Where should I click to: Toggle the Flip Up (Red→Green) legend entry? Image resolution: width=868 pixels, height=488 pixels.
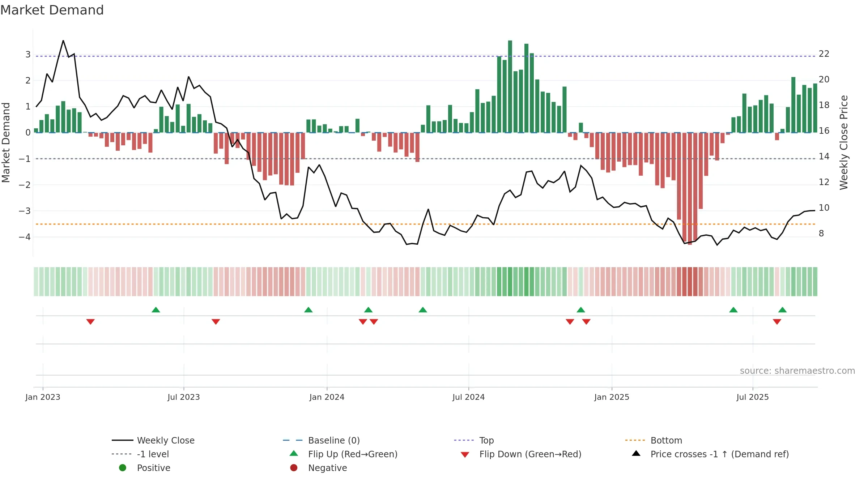click(x=344, y=454)
